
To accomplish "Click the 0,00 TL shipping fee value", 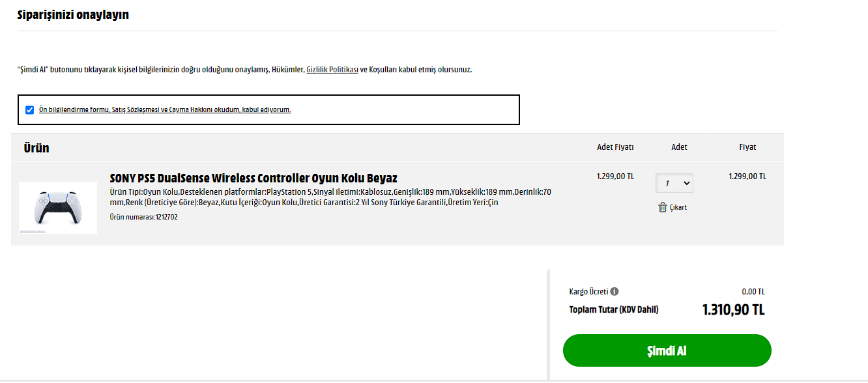I will tap(753, 292).
